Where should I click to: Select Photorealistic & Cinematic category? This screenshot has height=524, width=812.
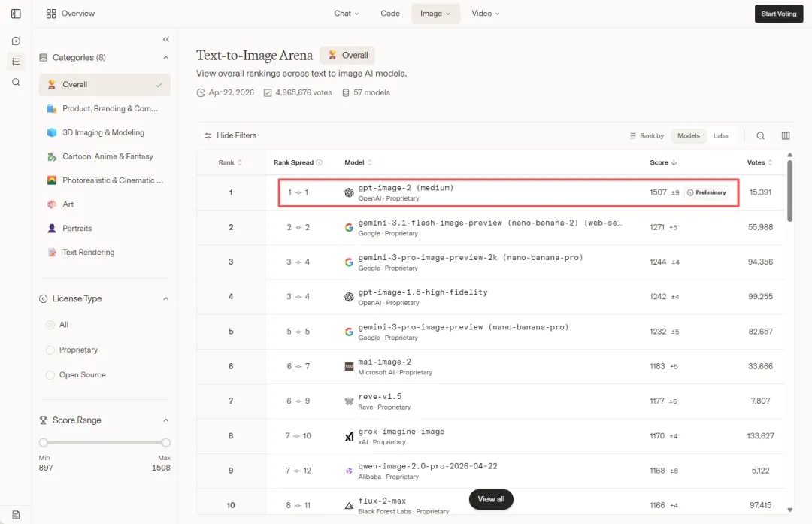[105, 180]
